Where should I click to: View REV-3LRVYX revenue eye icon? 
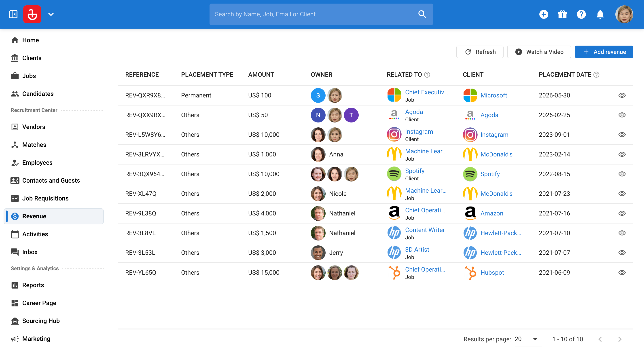(622, 154)
